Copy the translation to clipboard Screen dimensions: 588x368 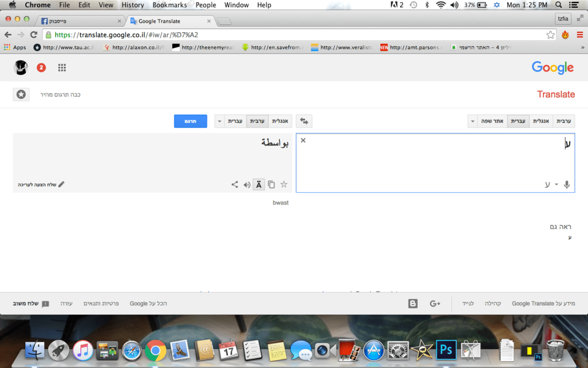[271, 185]
